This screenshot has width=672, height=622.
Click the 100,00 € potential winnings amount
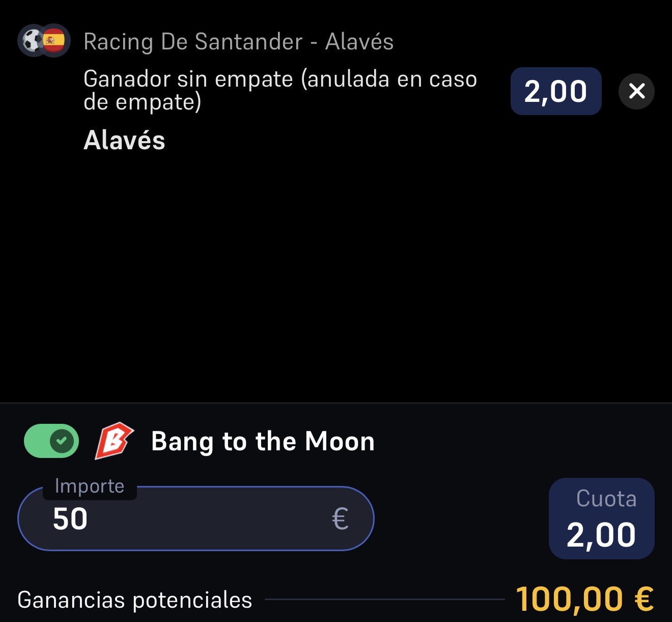(584, 599)
